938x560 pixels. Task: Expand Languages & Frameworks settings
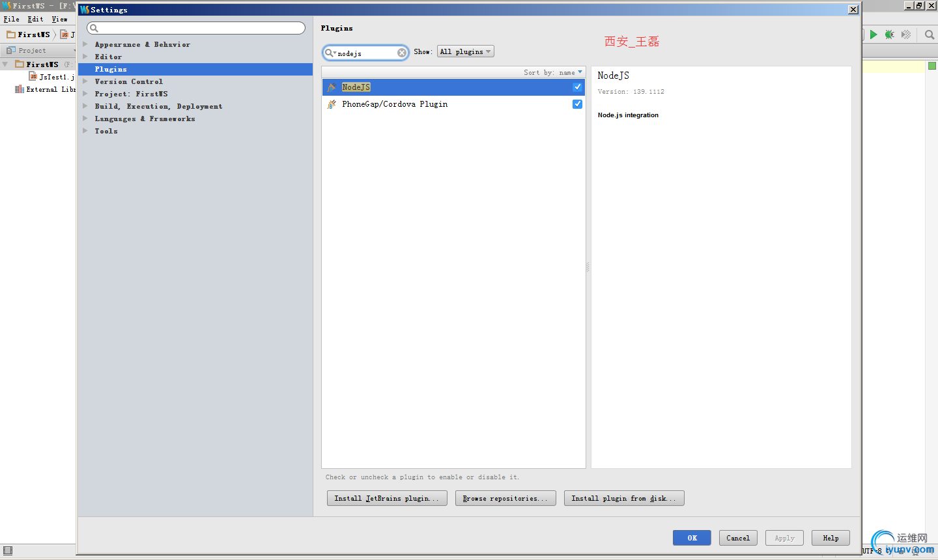[85, 119]
